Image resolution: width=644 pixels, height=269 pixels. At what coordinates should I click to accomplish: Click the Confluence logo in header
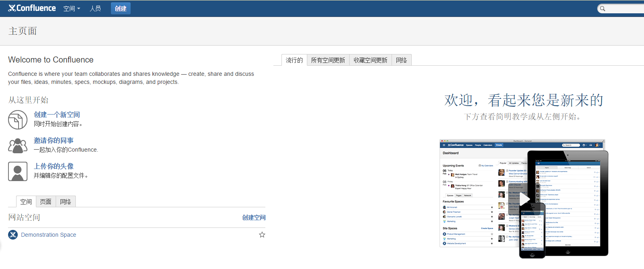click(32, 8)
